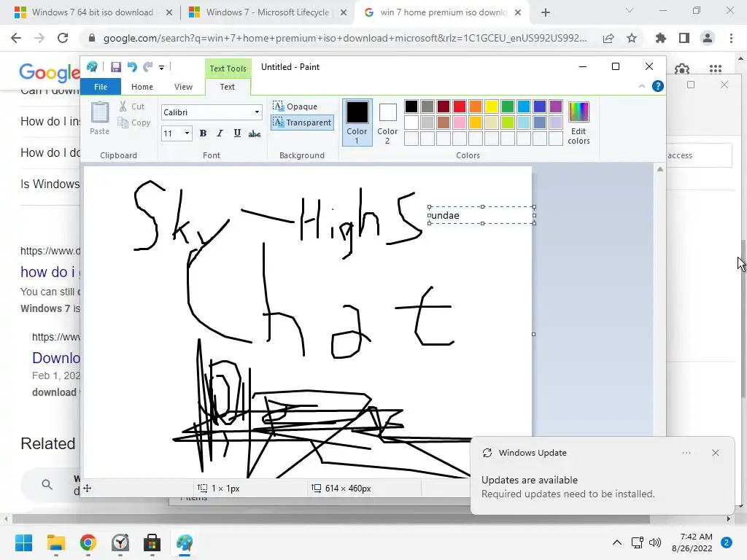Image resolution: width=747 pixels, height=560 pixels.
Task: Click the Copy button in Clipboard group
Action: pyautogui.click(x=134, y=122)
